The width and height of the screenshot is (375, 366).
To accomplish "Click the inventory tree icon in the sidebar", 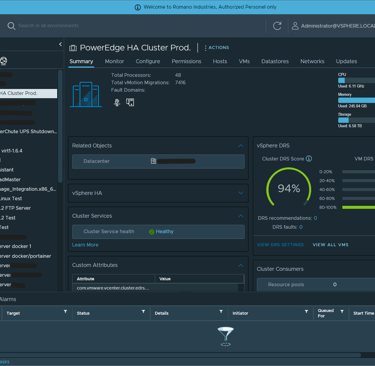I will click(x=4, y=61).
